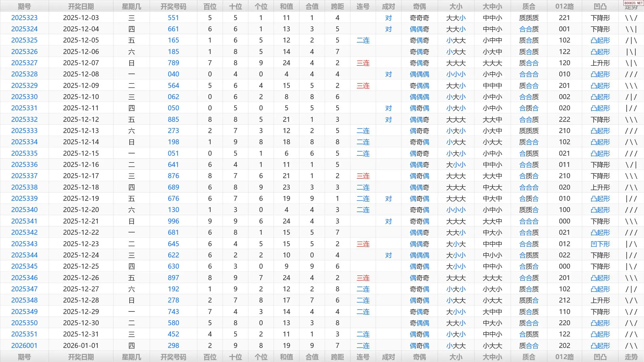644x362 pixels.
Task: Open issue 2025345 link
Action: click(x=24, y=266)
